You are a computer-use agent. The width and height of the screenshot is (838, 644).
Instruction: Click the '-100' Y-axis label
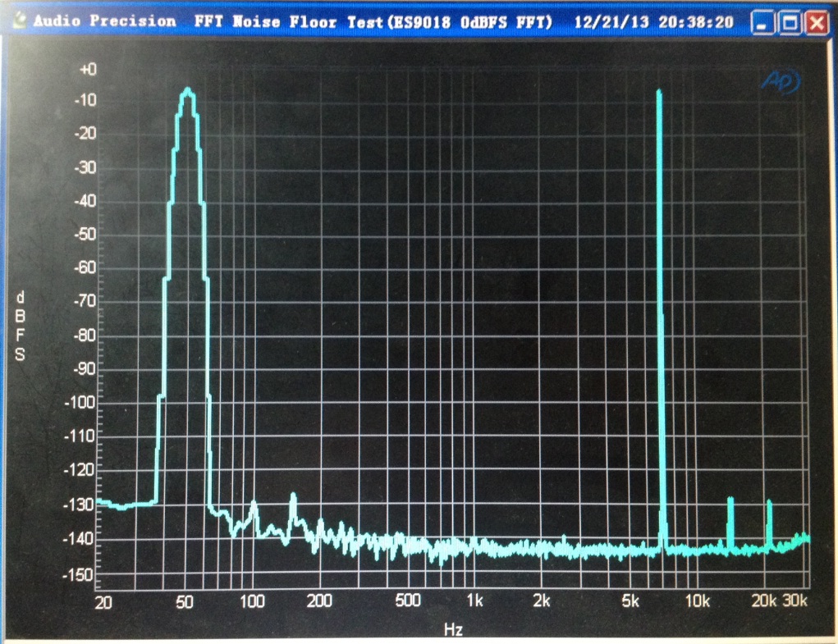click(80, 402)
